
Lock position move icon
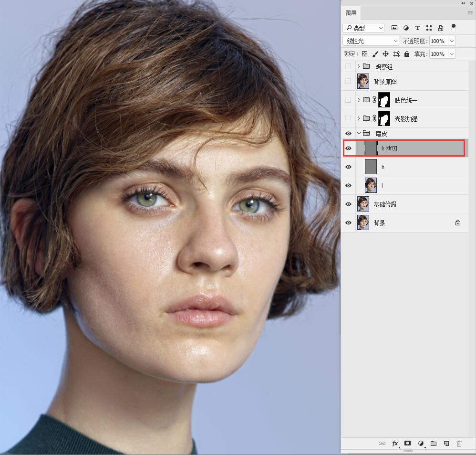pos(385,54)
